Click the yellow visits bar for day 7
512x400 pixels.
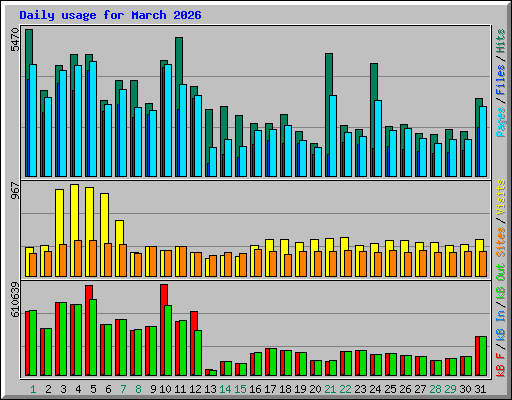(119, 232)
